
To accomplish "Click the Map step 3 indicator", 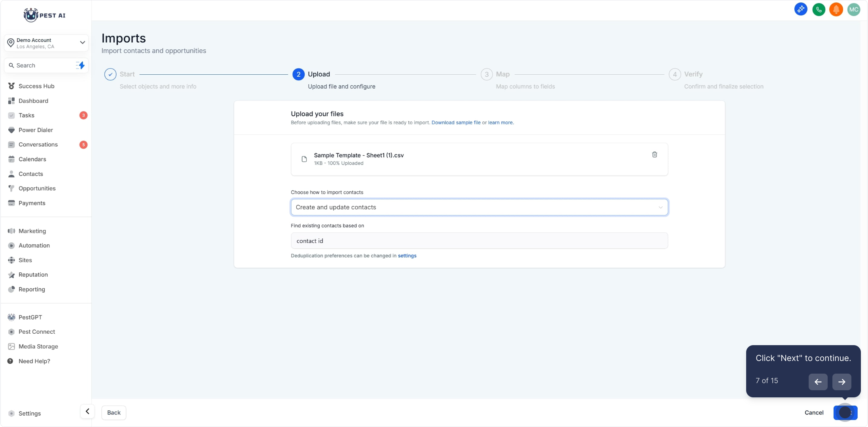I will pyautogui.click(x=487, y=74).
